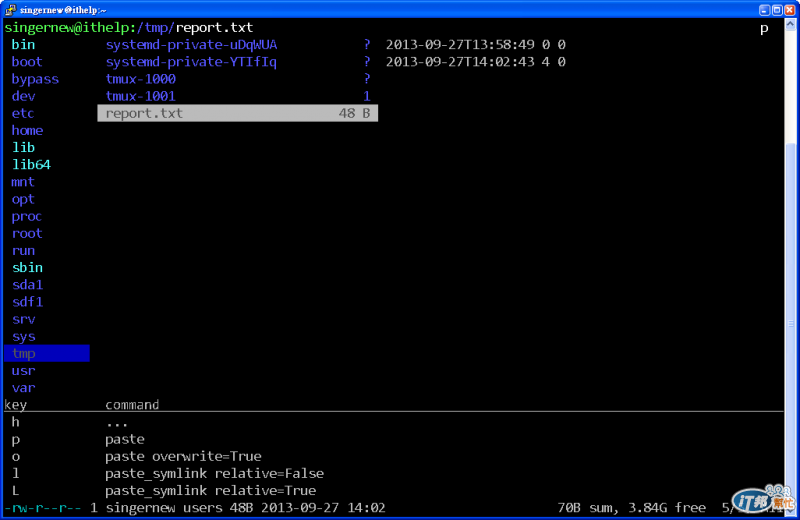Image resolution: width=800 pixels, height=520 pixels.
Task: Click '70B sum, 3.84G free' status text
Action: (632, 508)
